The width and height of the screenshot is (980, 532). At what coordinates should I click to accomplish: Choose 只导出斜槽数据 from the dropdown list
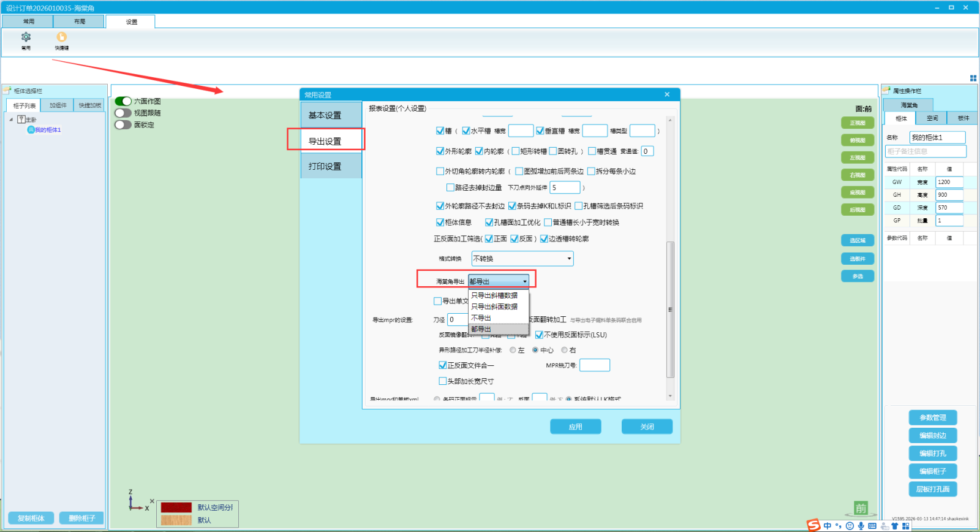coord(494,295)
